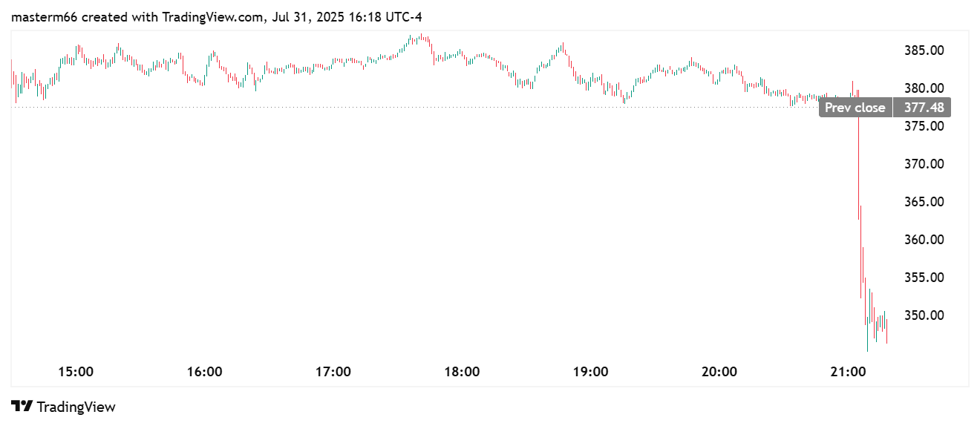This screenshot has height=426, width=980.
Task: Click the 385.00 price scale label
Action: 924,50
